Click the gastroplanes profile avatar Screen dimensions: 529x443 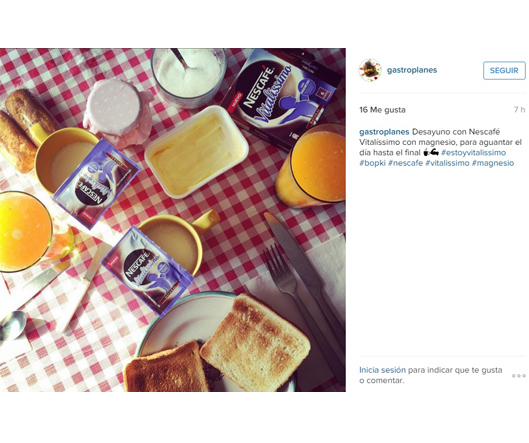(370, 70)
